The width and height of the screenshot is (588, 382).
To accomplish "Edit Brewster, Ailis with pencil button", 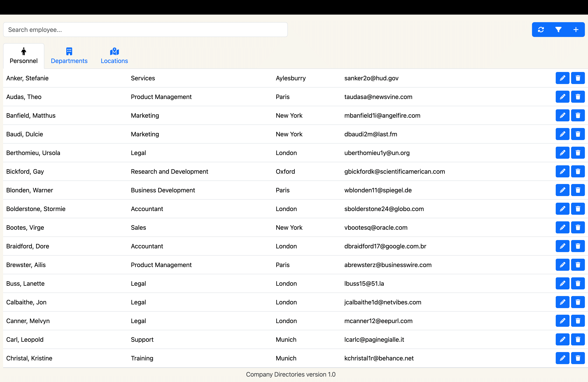I will click(x=562, y=265).
